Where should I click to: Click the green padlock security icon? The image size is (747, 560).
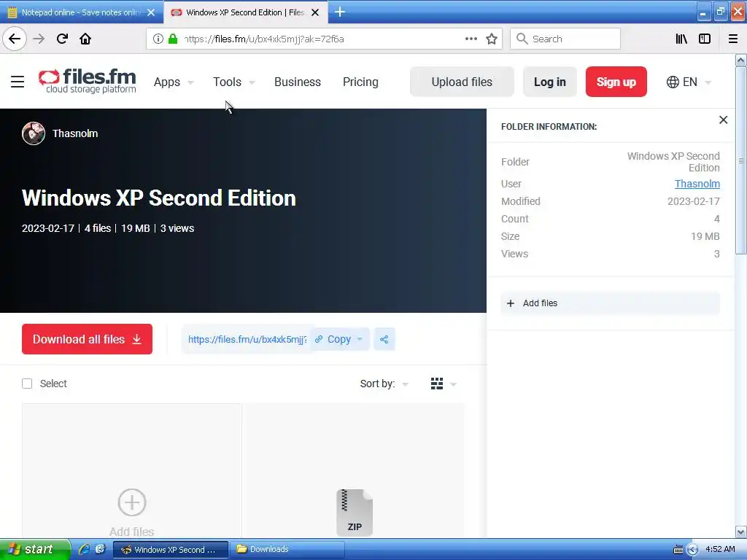click(173, 39)
